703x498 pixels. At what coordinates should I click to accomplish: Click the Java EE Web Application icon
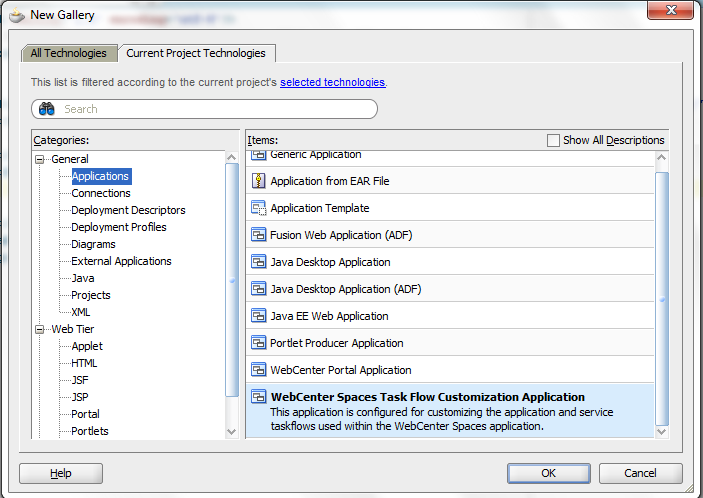tap(258, 316)
